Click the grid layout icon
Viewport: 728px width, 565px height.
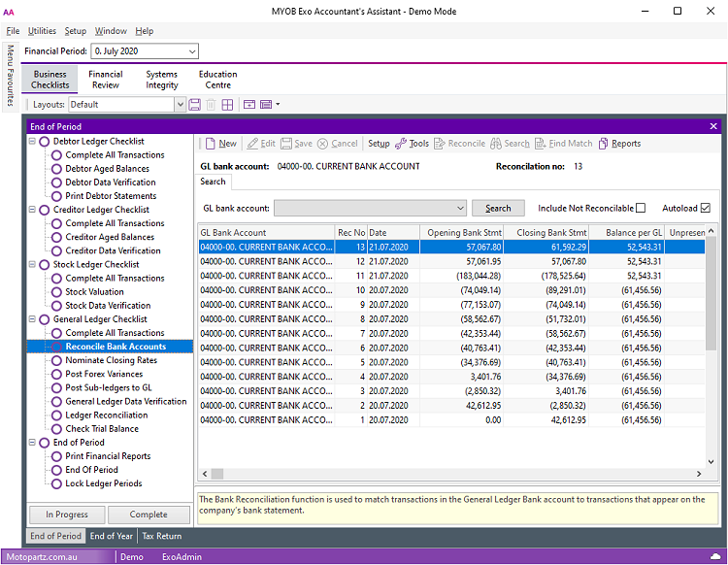(x=227, y=105)
